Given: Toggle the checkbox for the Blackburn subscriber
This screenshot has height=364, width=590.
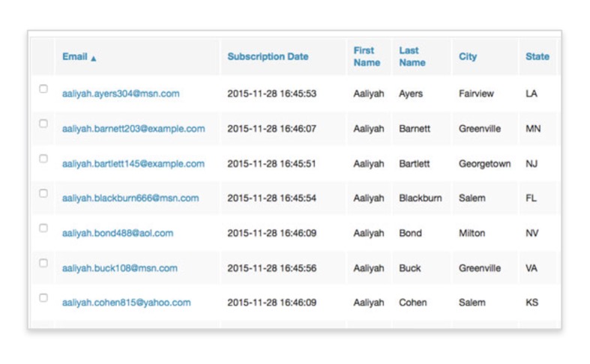Looking at the screenshot, I should [43, 193].
